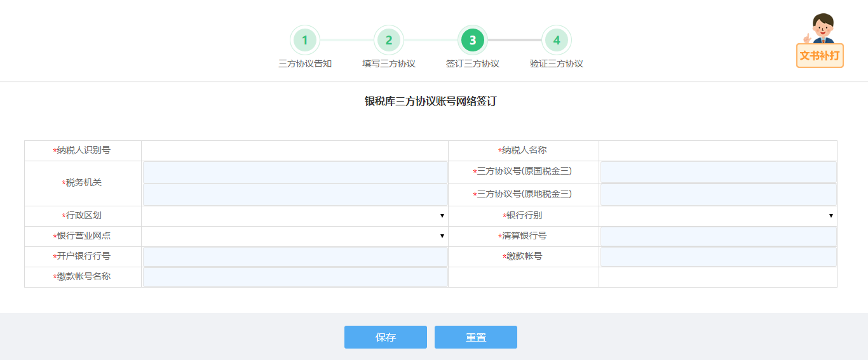
Task: Expand the 行政区划 dropdown
Action: click(x=294, y=216)
